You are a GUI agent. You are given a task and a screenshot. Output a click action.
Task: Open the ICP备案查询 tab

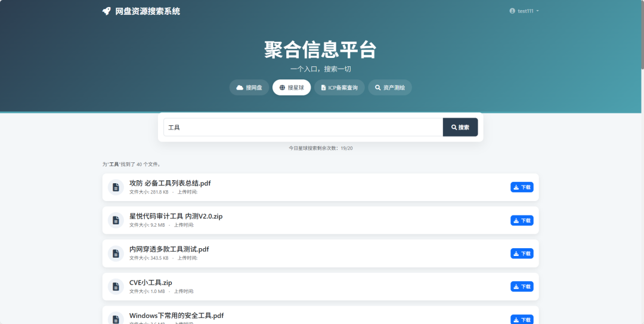[x=339, y=88]
